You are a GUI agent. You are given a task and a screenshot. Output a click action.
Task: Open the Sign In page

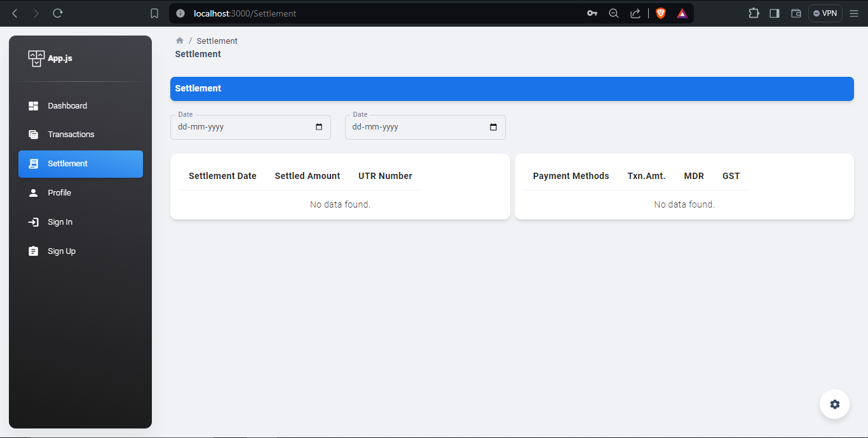tap(81, 222)
